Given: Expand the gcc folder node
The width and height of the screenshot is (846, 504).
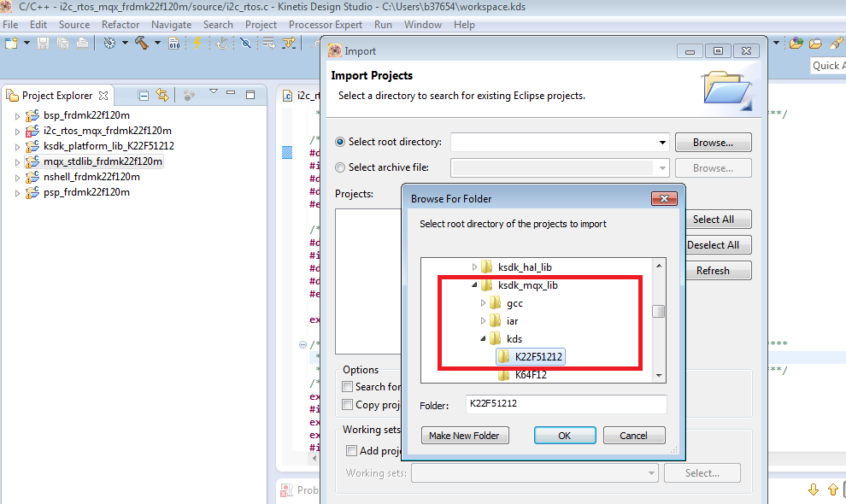Looking at the screenshot, I should coord(483,303).
